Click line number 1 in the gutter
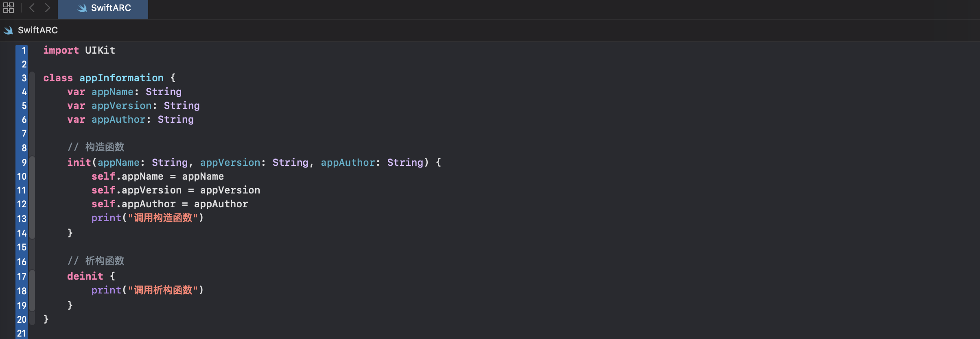The height and width of the screenshot is (339, 980). (24, 50)
